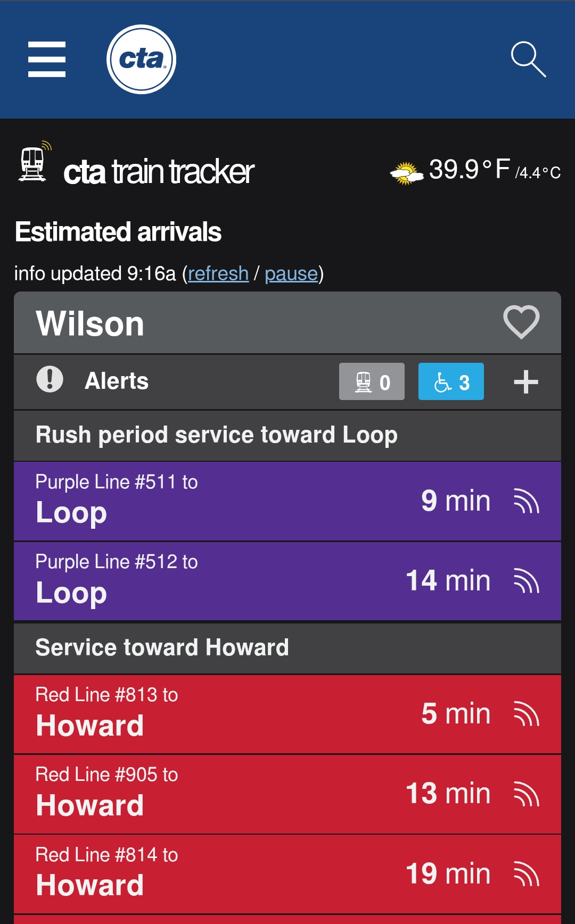Open Red Line #814 to Howard

tap(213, 873)
